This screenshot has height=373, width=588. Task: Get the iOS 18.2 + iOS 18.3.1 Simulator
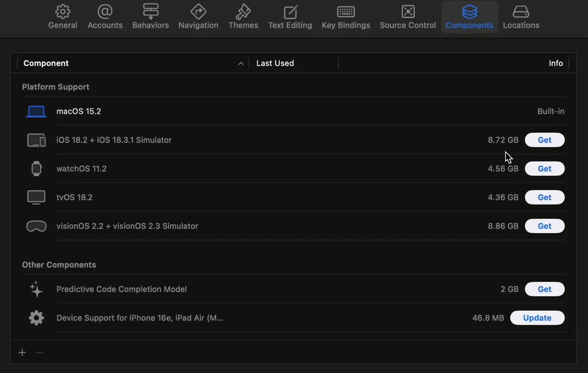544,140
